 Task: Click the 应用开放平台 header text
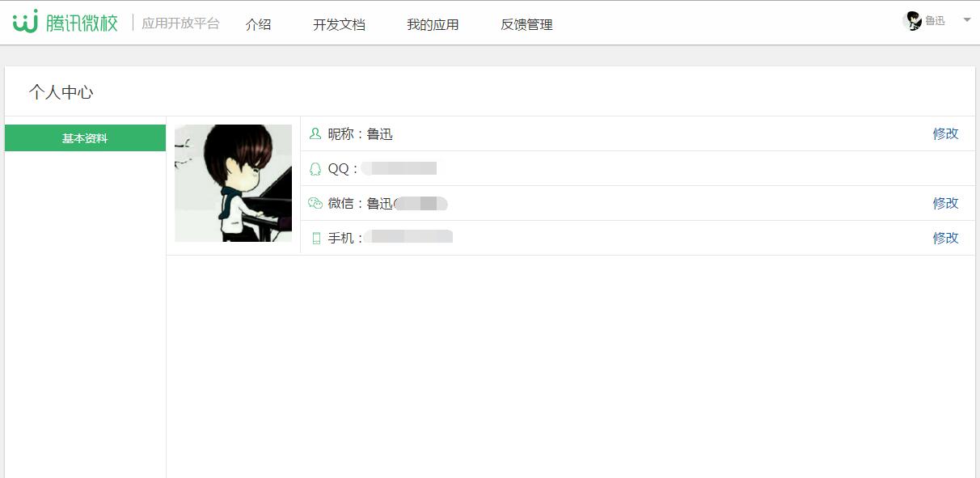(x=181, y=23)
